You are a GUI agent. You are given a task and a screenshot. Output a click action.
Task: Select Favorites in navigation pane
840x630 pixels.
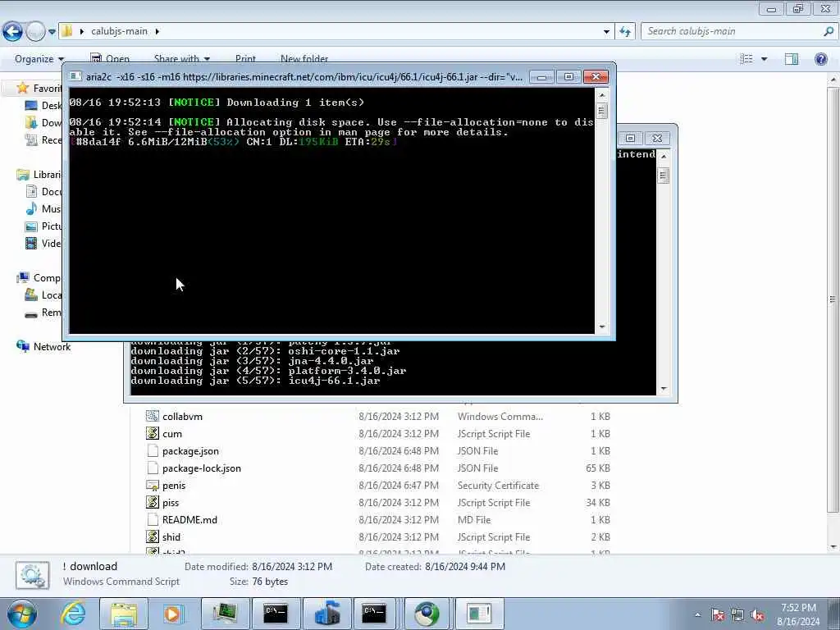tap(40, 88)
